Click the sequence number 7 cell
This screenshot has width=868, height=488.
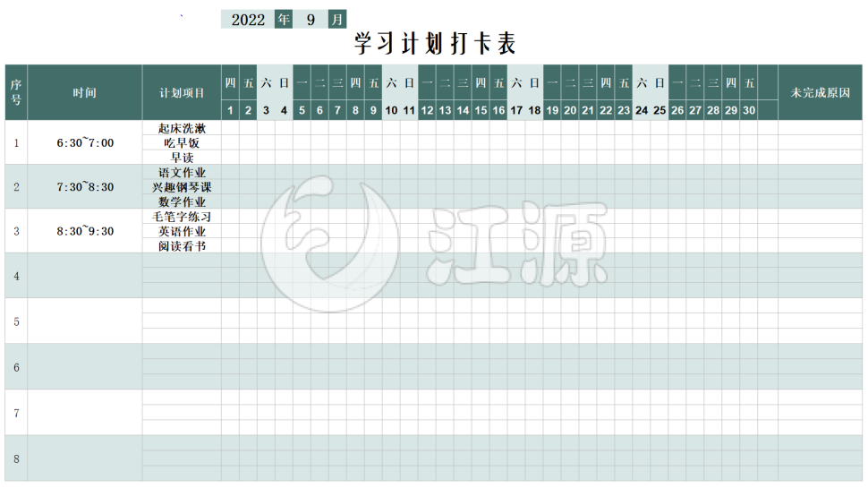(16, 413)
